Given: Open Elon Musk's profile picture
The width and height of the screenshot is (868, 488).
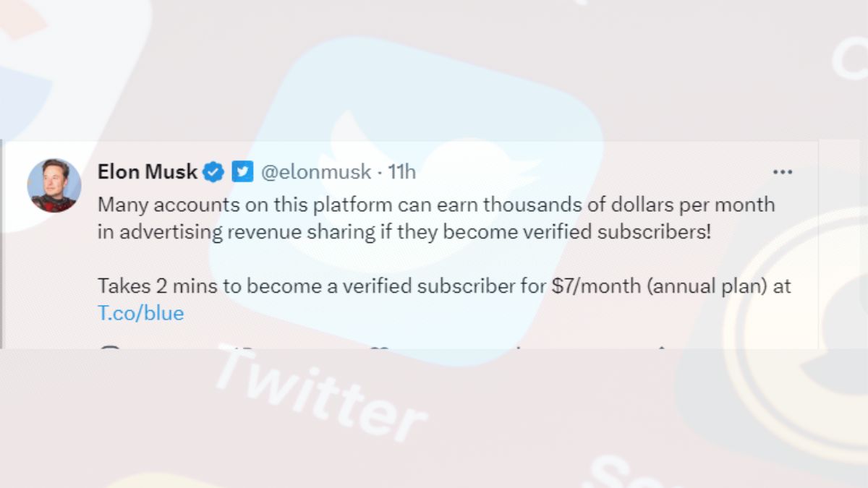Looking at the screenshot, I should point(54,185).
